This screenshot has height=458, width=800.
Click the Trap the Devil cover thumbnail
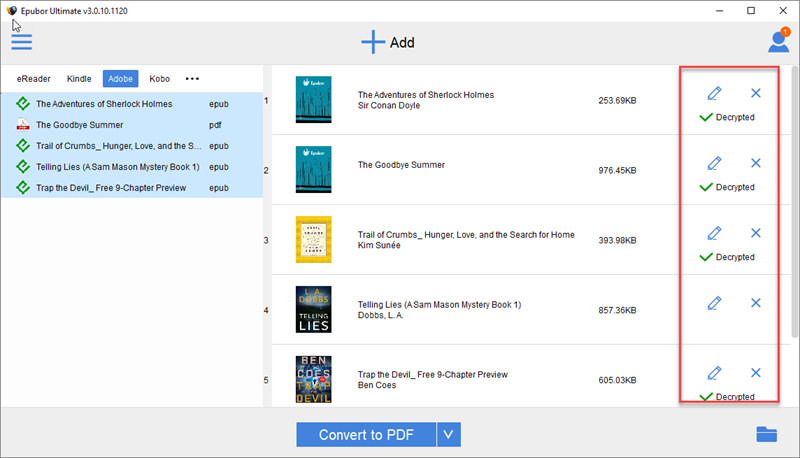click(313, 379)
